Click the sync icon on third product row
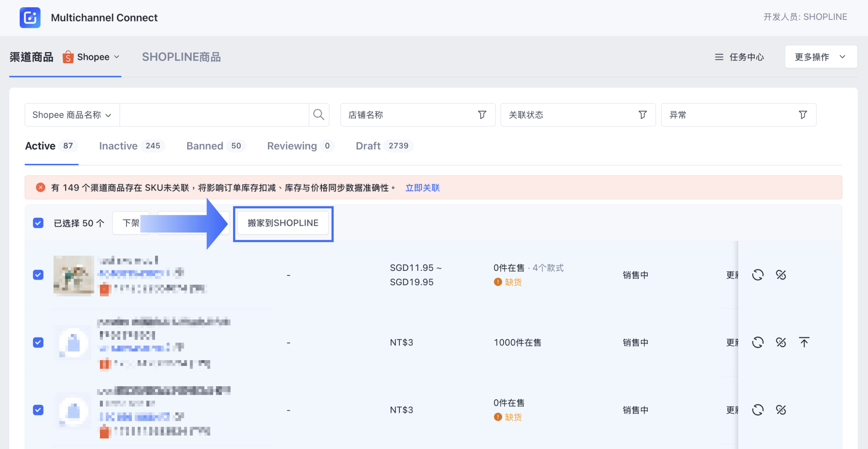 [x=758, y=410]
